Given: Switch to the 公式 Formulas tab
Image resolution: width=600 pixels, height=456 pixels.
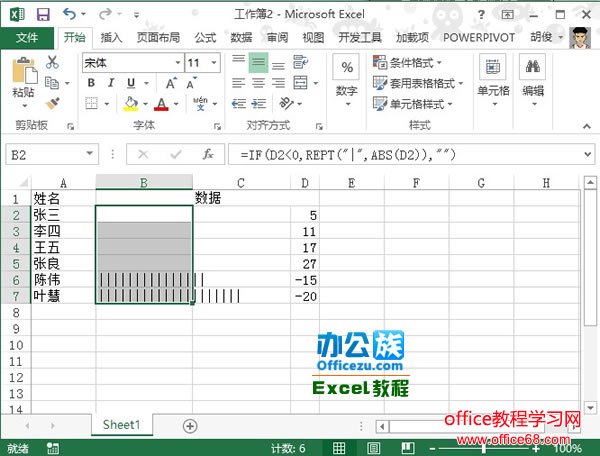Looking at the screenshot, I should click(205, 37).
